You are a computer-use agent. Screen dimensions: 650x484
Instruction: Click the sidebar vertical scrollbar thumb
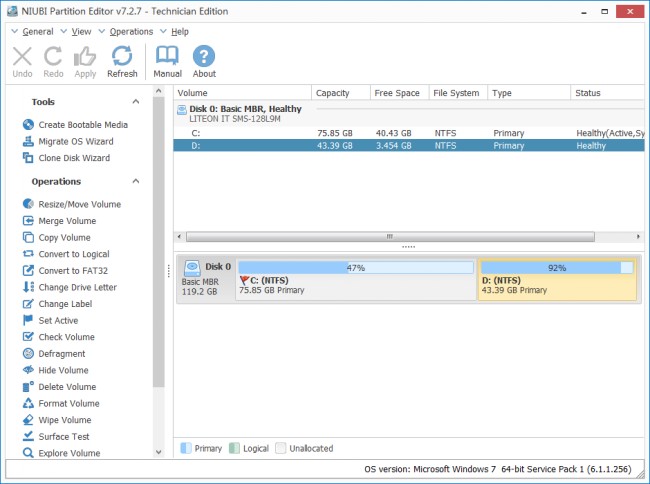[158, 242]
